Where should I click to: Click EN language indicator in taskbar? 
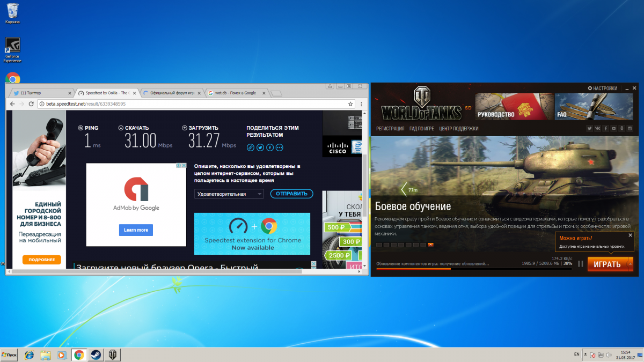pyautogui.click(x=576, y=354)
